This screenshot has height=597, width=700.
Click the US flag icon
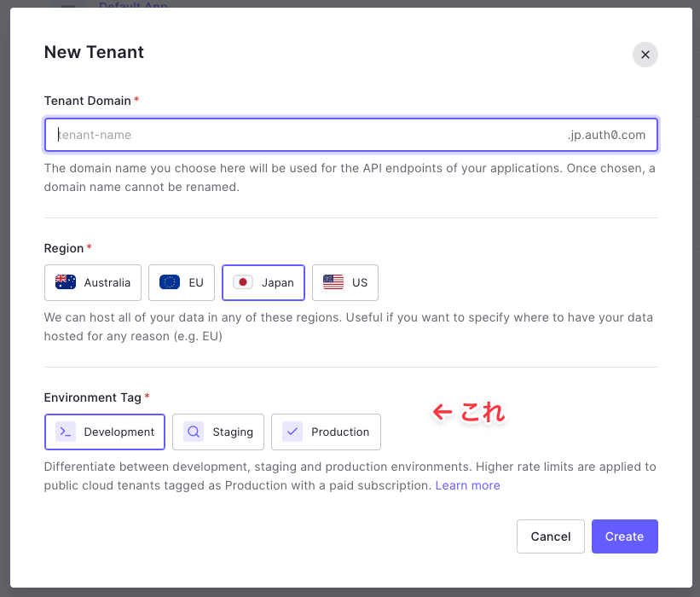click(333, 282)
